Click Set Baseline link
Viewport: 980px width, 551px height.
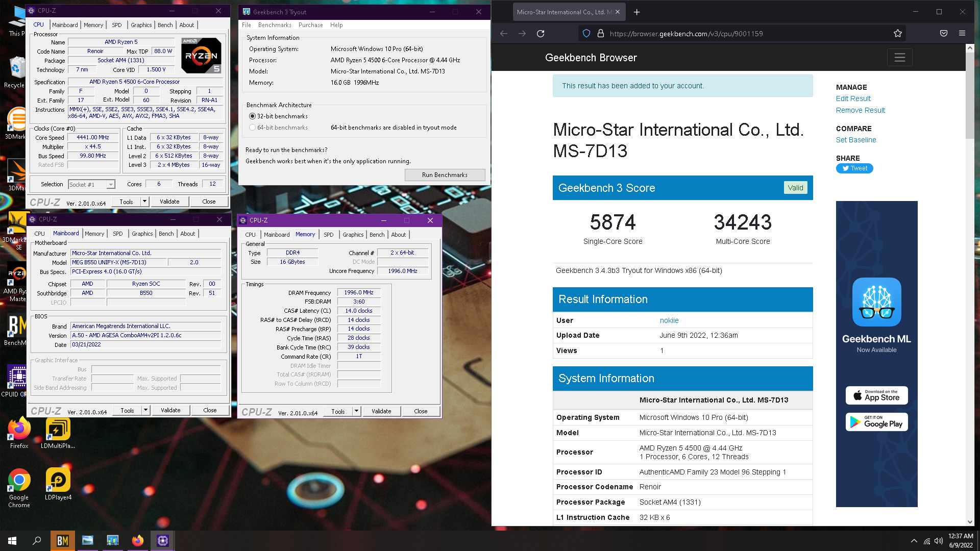pos(856,140)
